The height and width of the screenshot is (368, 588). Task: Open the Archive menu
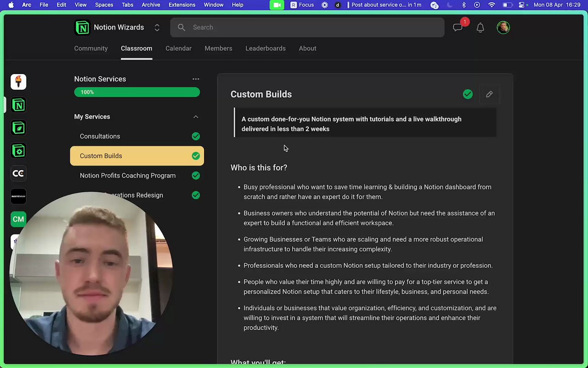tap(151, 5)
